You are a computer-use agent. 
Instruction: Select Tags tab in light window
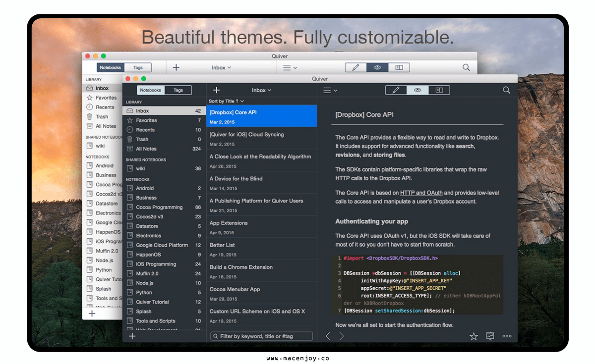point(138,67)
